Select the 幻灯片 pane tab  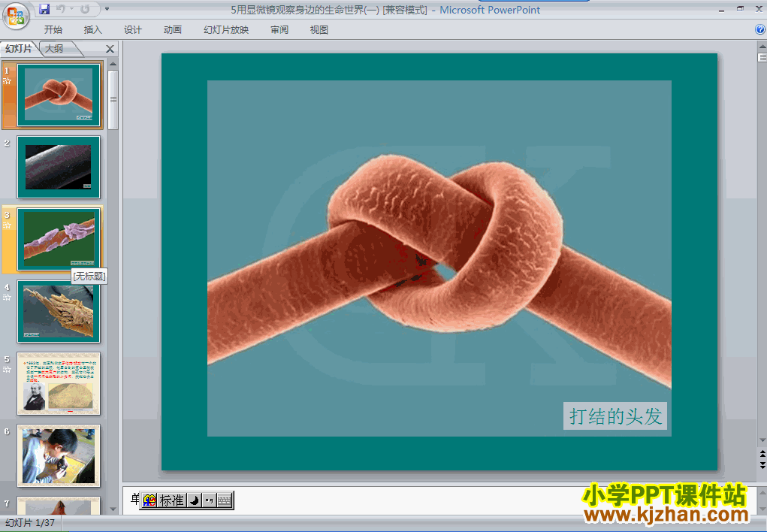(x=19, y=48)
